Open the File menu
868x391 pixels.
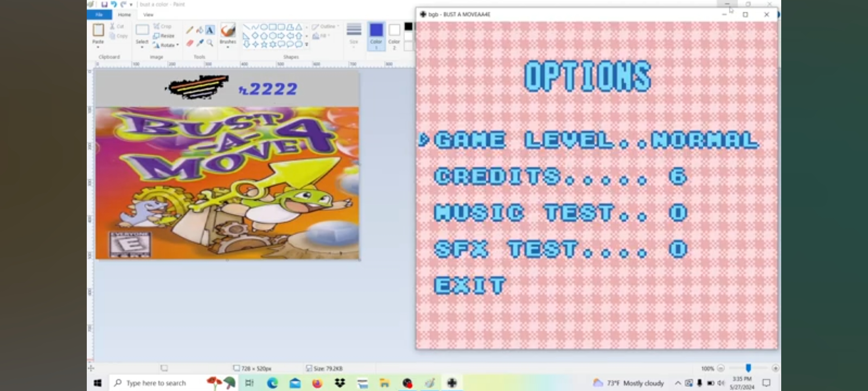[99, 15]
